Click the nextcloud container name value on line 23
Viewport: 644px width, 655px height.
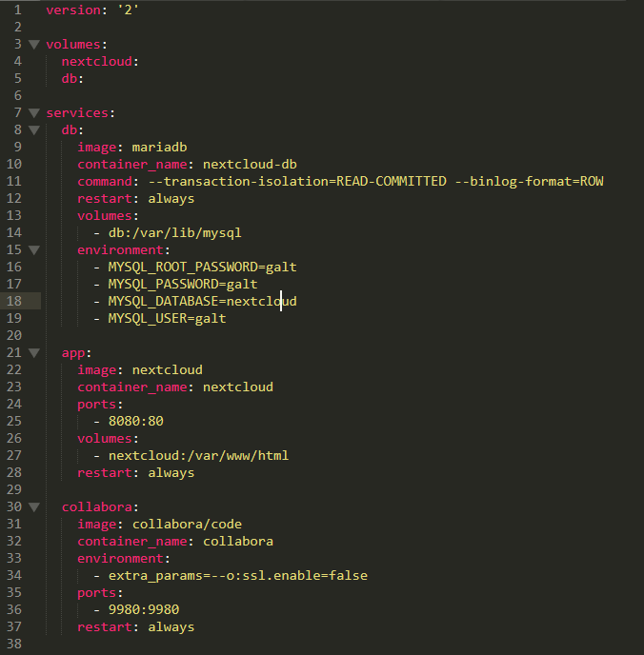point(238,387)
